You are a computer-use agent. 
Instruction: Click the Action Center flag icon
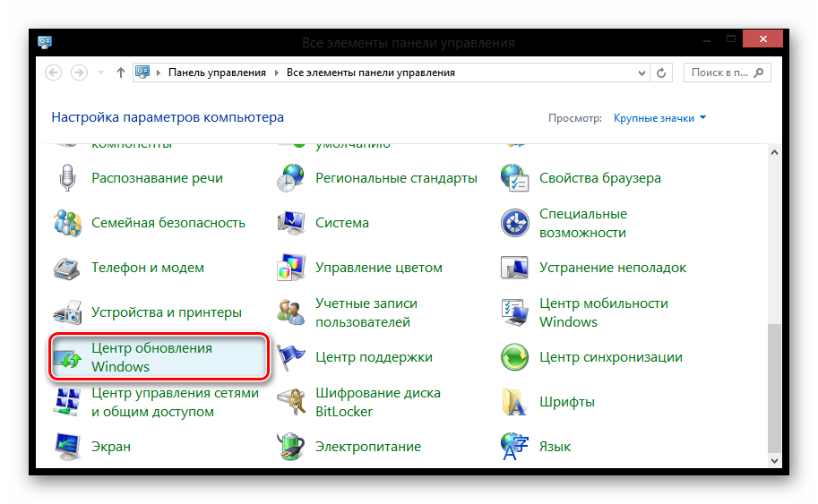[x=291, y=357]
